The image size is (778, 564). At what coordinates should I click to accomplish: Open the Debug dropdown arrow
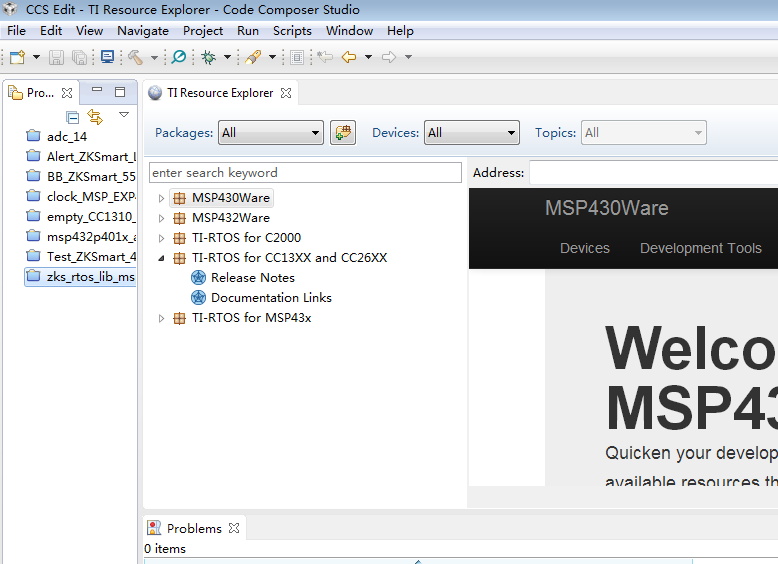pos(227,58)
